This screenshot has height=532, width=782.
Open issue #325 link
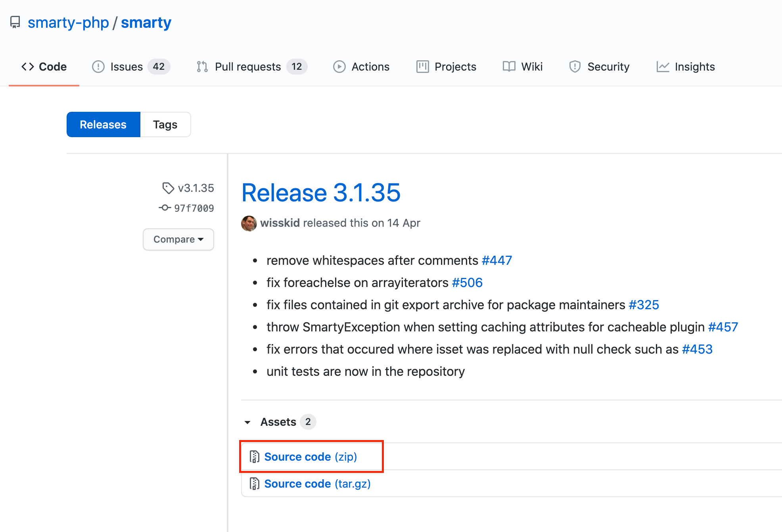644,305
